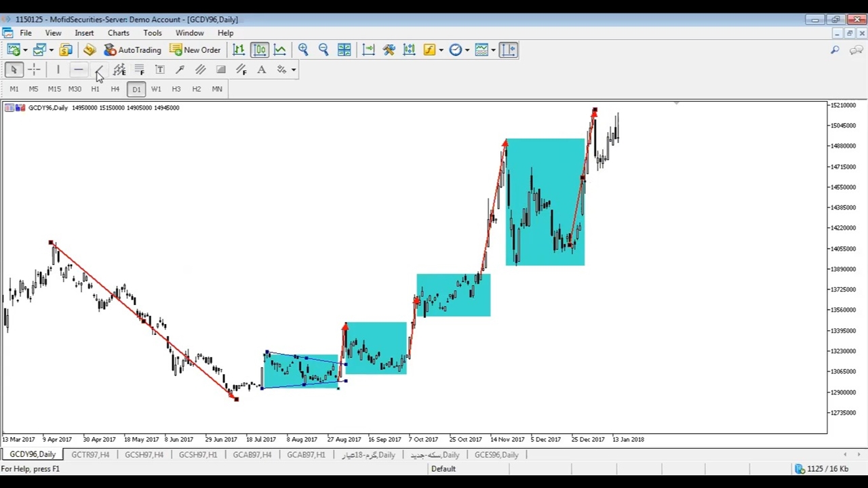868x488 pixels.
Task: Switch to the GCTR97,H4 chart tab
Action: click(x=90, y=455)
